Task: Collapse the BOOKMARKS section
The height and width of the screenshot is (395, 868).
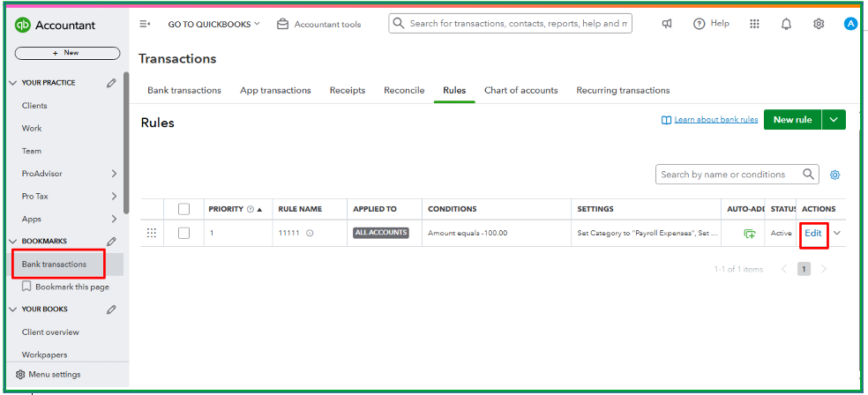Action: pos(13,242)
